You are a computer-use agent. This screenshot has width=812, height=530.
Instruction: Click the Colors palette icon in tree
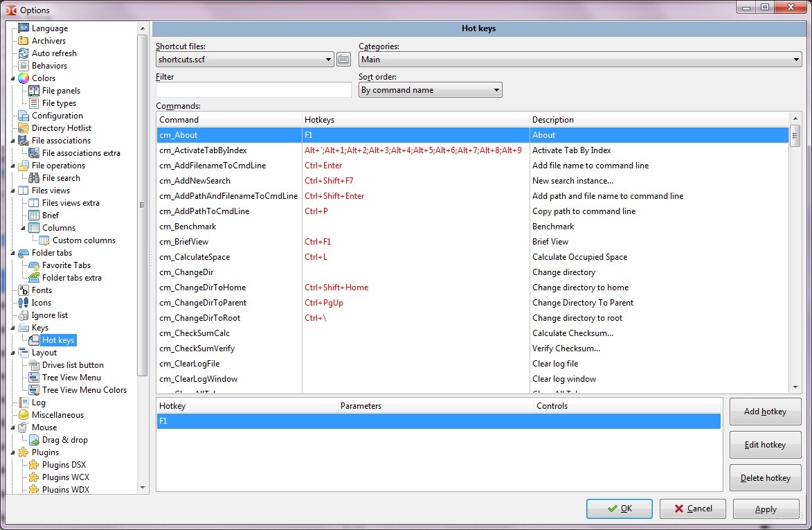pyautogui.click(x=24, y=78)
